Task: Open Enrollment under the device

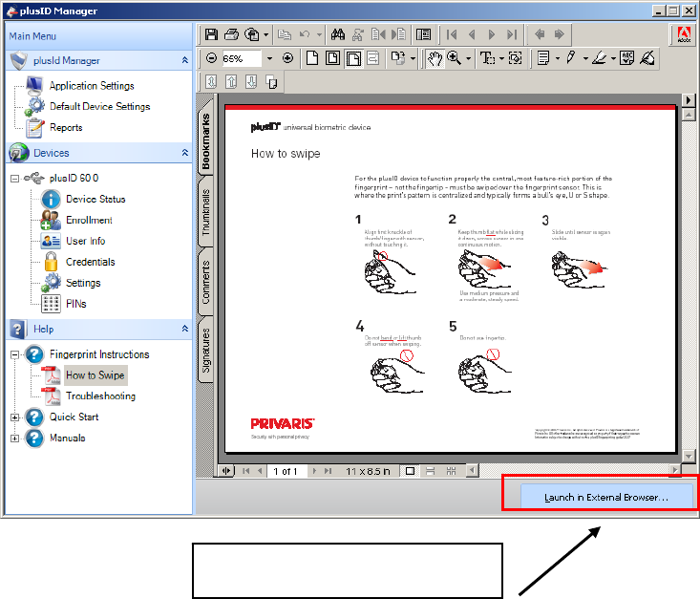Action: (89, 221)
